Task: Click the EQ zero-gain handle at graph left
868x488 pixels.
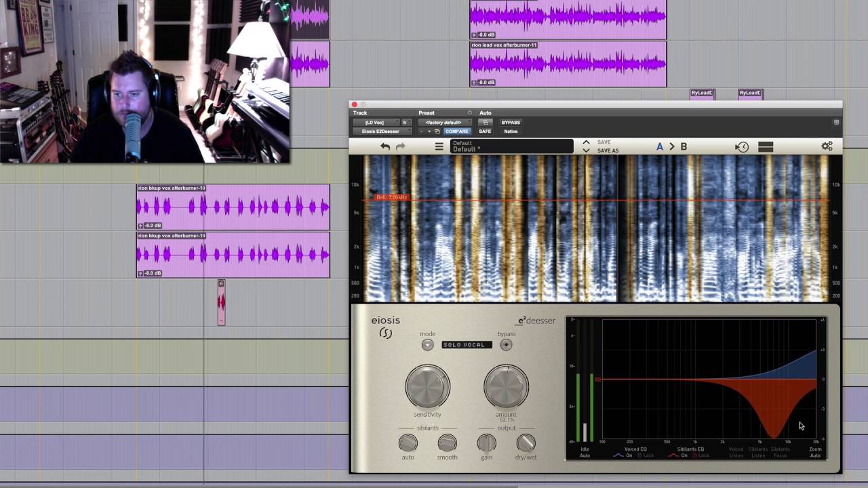Action: click(598, 379)
